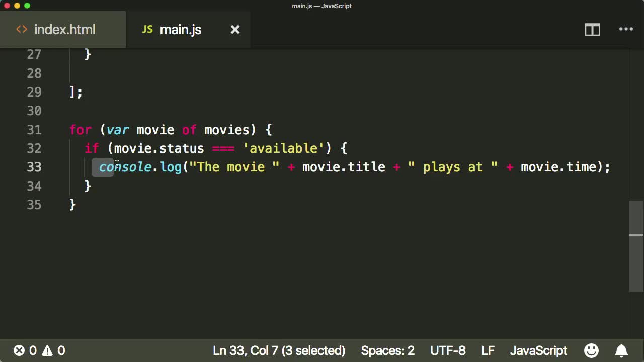Open the errors count in the status bar
644x362 pixels.
click(x=25, y=350)
